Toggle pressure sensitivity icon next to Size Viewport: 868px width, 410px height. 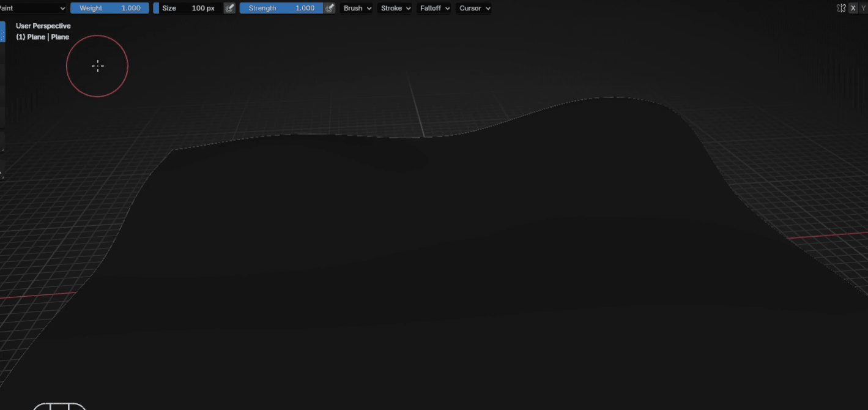click(229, 8)
